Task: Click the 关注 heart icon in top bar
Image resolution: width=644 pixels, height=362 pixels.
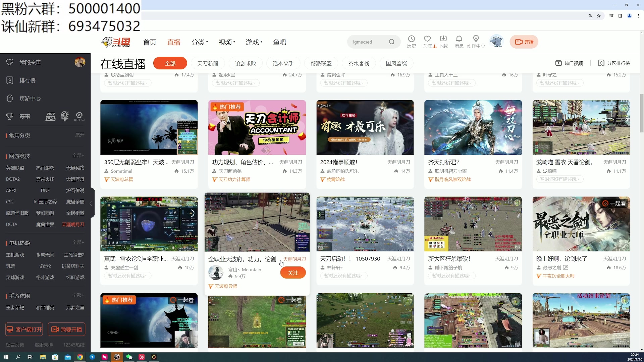Action: (x=427, y=41)
